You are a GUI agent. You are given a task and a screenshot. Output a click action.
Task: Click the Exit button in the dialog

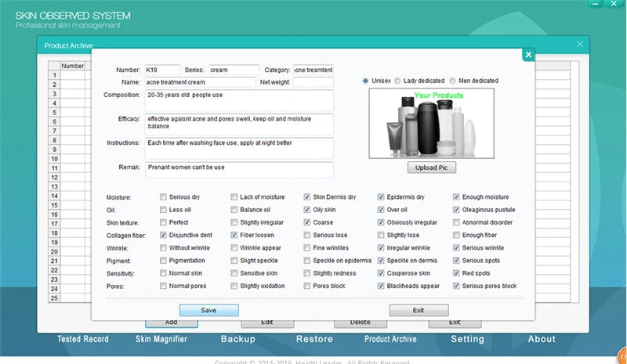tap(419, 310)
